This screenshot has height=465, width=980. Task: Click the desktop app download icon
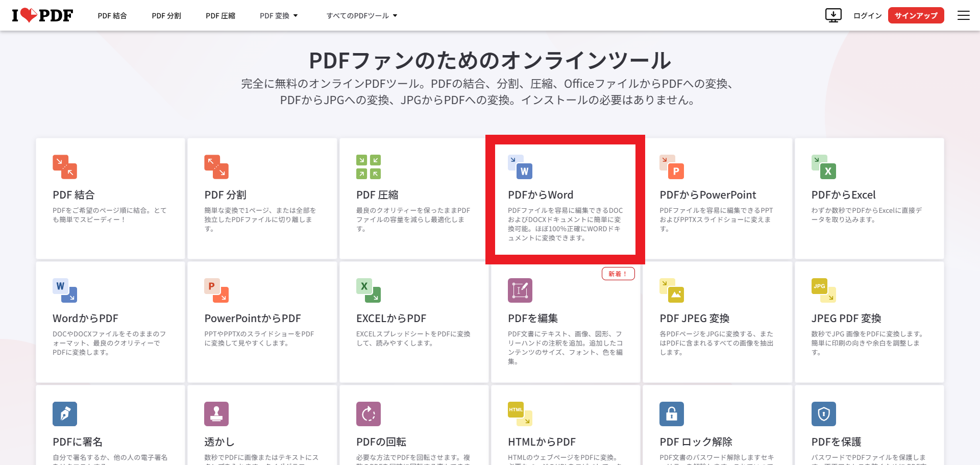pyautogui.click(x=834, y=15)
